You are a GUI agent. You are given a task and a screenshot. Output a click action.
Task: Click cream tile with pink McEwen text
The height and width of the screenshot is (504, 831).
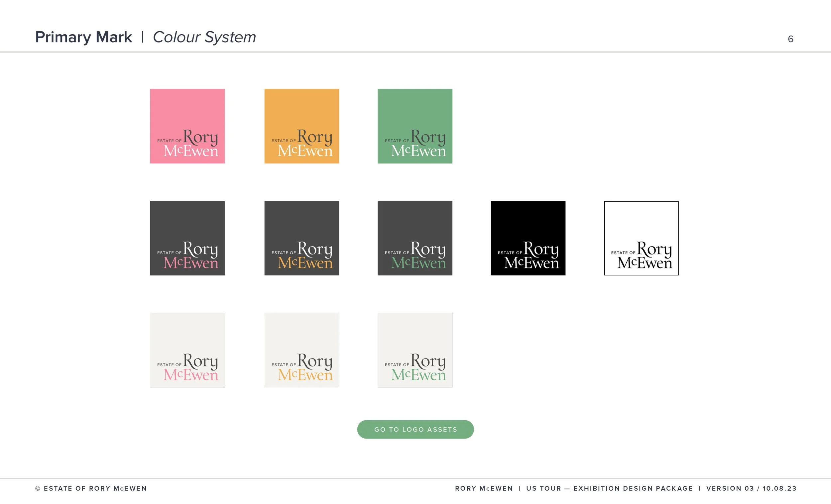click(187, 350)
